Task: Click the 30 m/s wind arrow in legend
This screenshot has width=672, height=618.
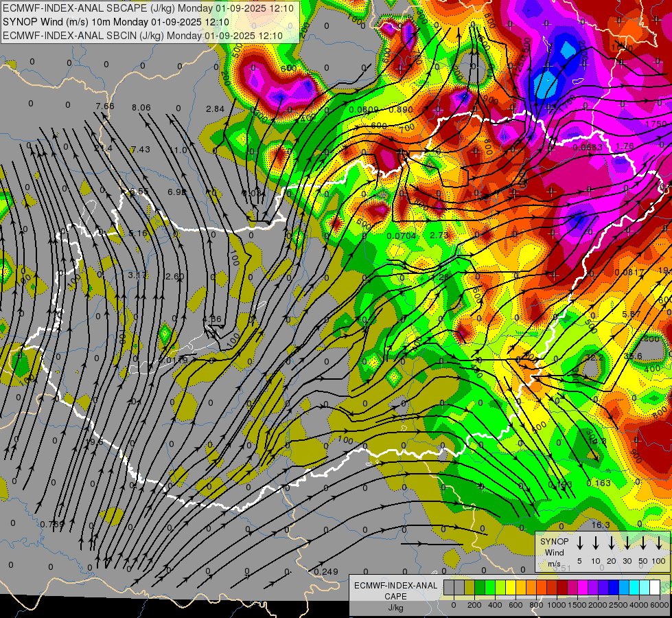Action: (x=627, y=543)
